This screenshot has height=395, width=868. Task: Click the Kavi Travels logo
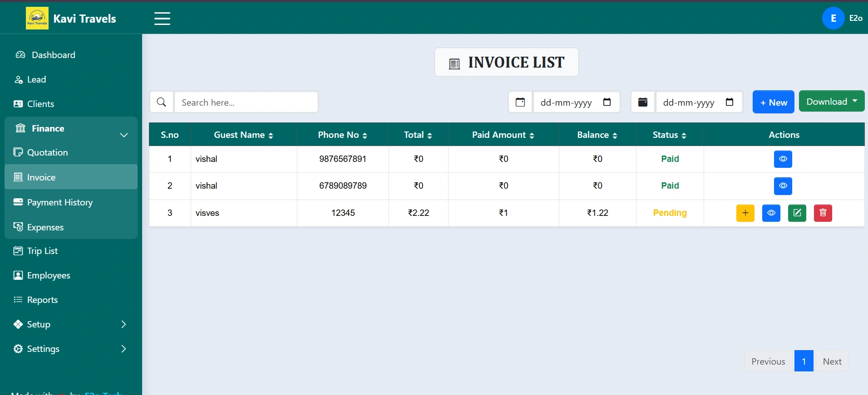coord(37,19)
